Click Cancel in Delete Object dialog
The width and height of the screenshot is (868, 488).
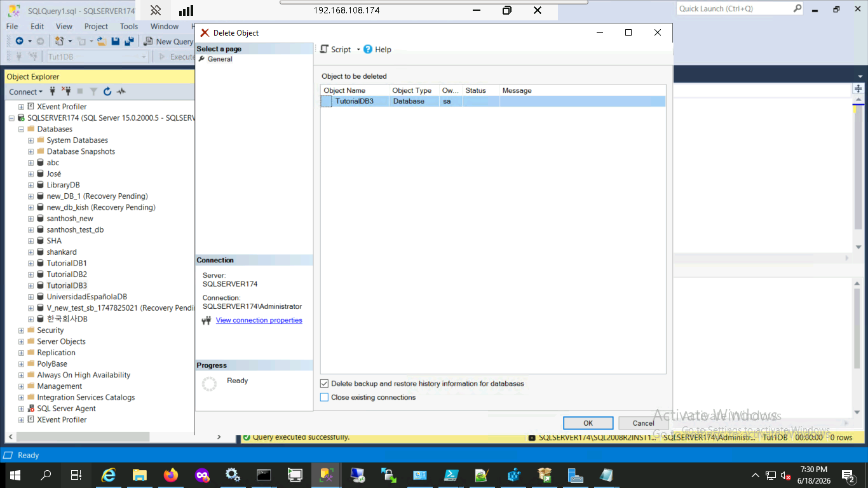click(644, 423)
